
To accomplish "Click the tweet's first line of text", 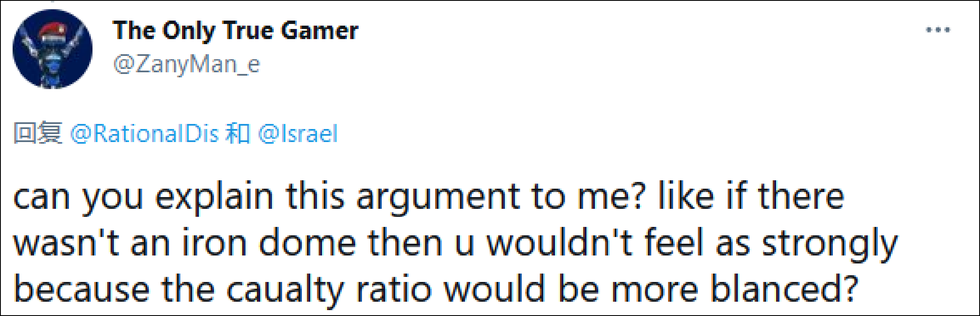I will [x=429, y=197].
